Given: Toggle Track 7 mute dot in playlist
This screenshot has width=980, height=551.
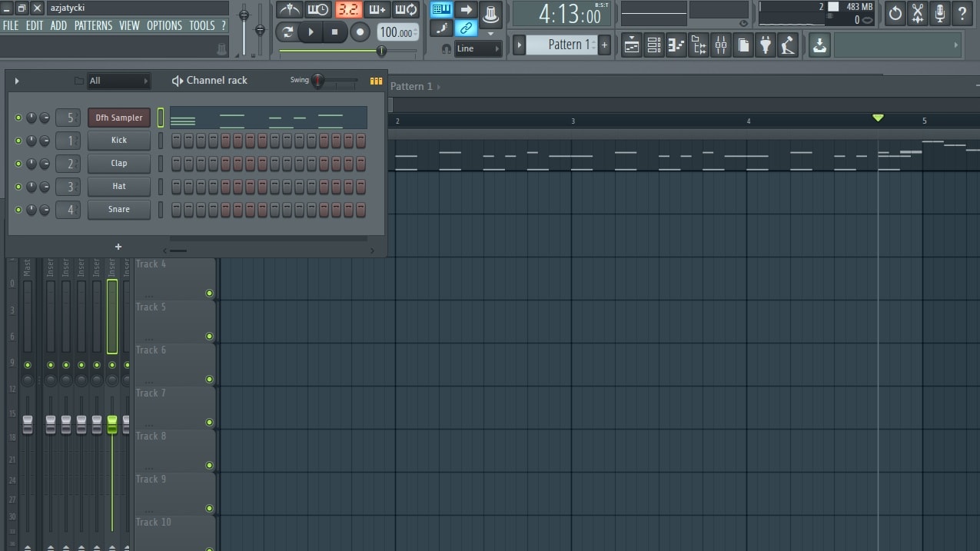Looking at the screenshot, I should coord(209,423).
